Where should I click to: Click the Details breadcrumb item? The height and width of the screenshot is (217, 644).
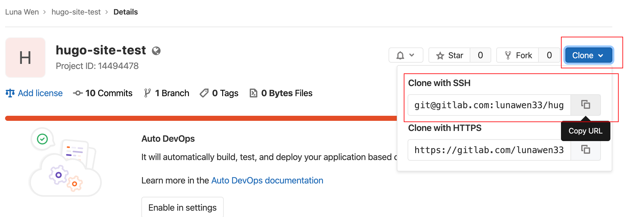(126, 12)
